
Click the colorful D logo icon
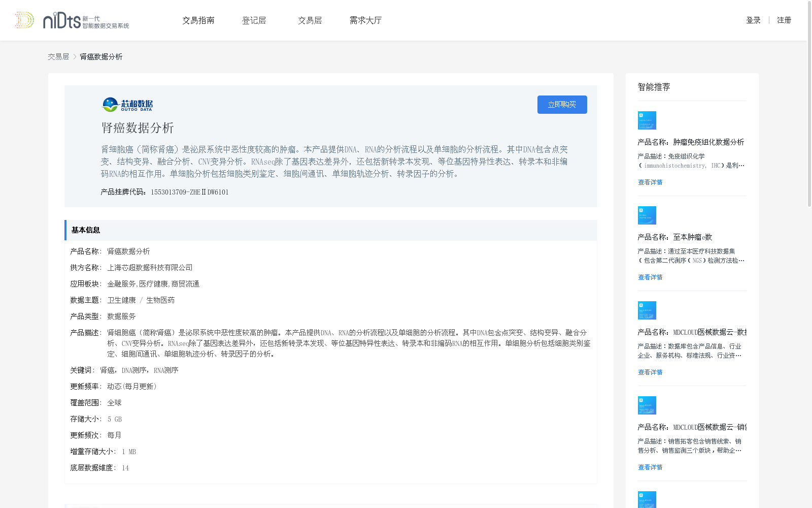(24, 20)
